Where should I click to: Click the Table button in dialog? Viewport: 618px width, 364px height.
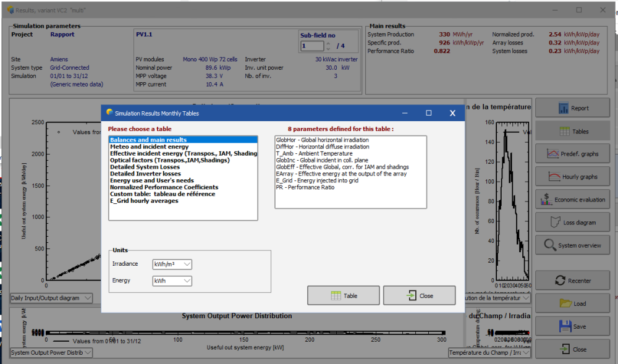pos(344,296)
